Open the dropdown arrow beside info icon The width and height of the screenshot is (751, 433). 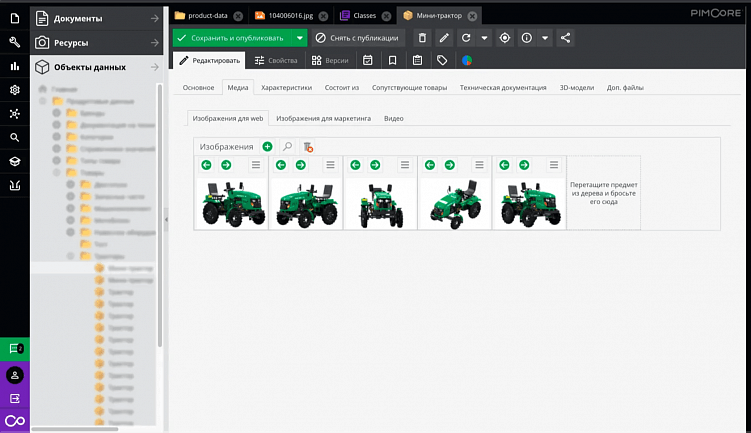pos(545,38)
